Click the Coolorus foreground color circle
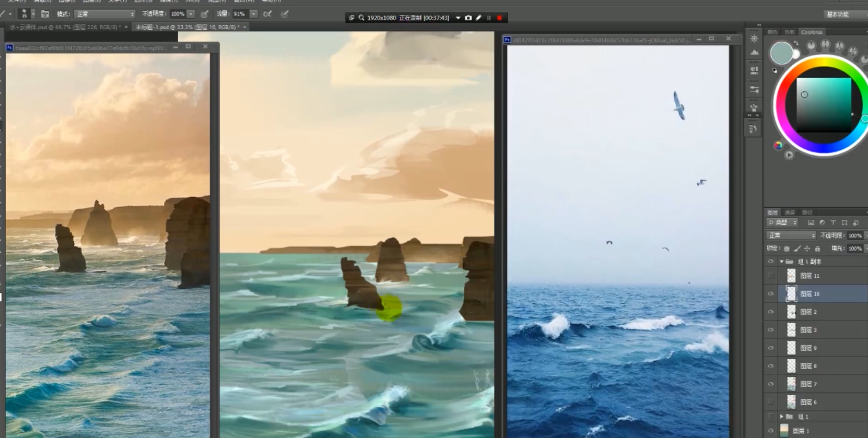The height and width of the screenshot is (438, 868). pyautogui.click(x=781, y=53)
